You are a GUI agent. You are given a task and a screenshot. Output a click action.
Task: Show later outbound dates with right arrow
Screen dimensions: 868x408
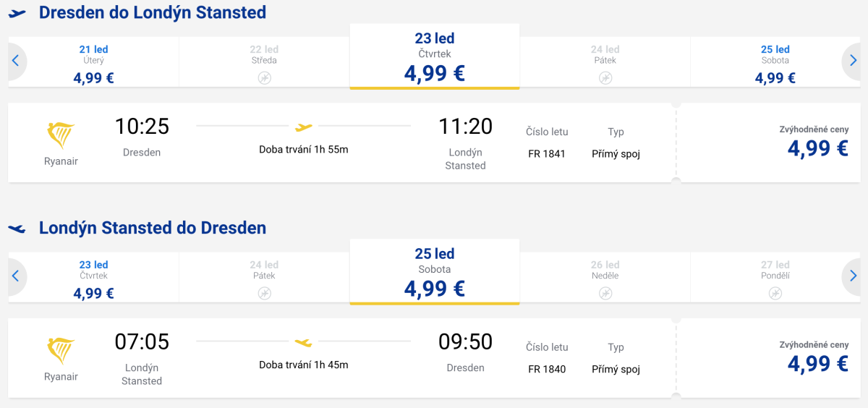click(x=853, y=61)
